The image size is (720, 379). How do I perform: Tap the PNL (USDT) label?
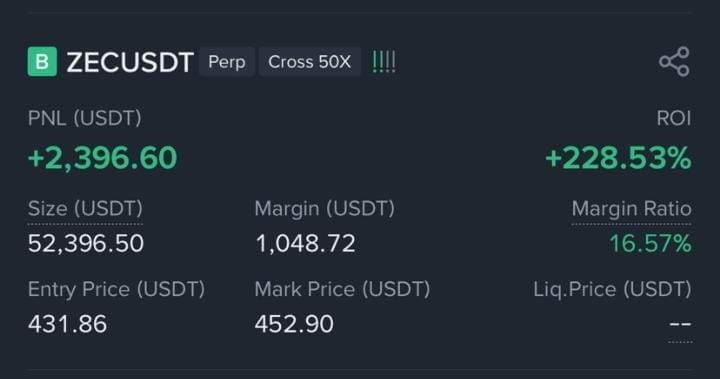click(84, 119)
